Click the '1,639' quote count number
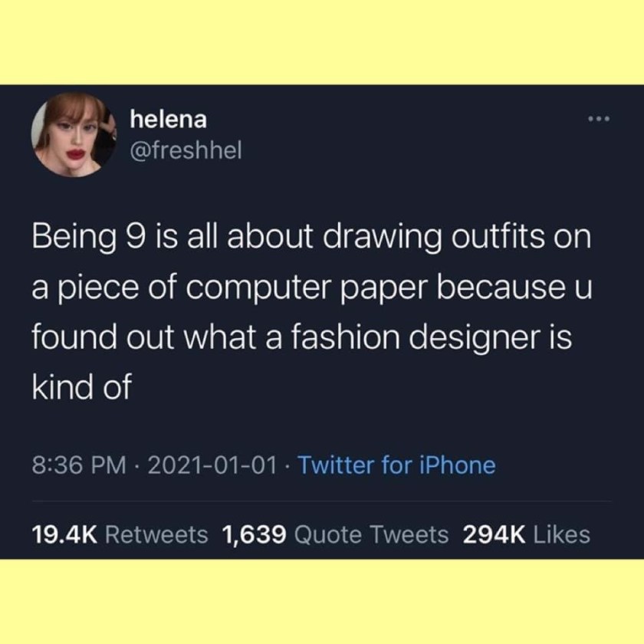 click(254, 535)
